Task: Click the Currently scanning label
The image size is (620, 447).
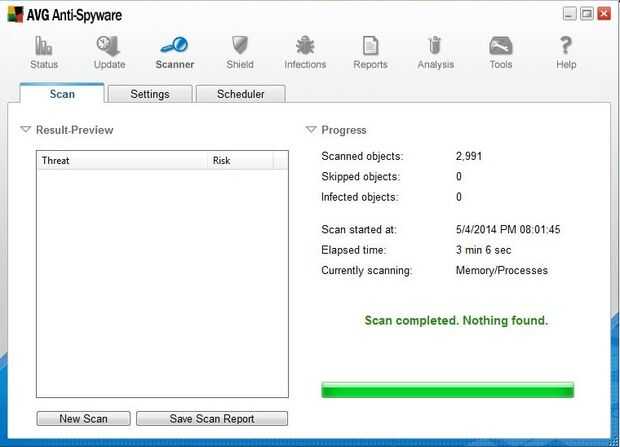Action: pos(367,271)
